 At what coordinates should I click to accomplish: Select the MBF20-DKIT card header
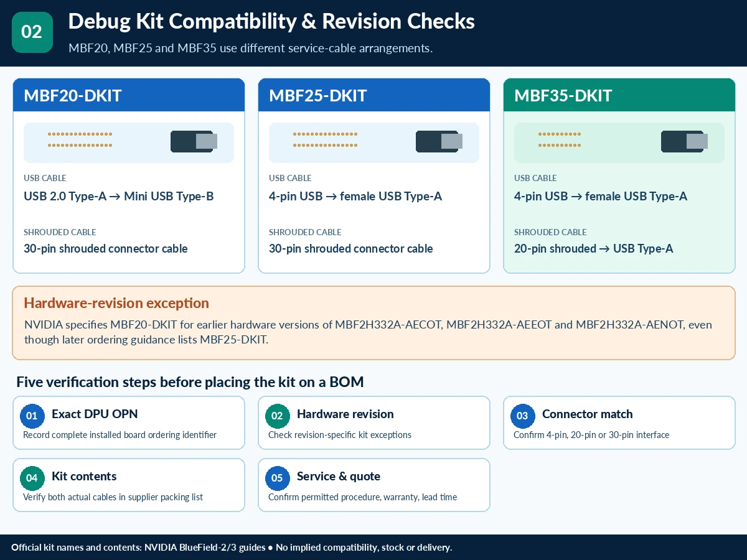[x=129, y=95]
